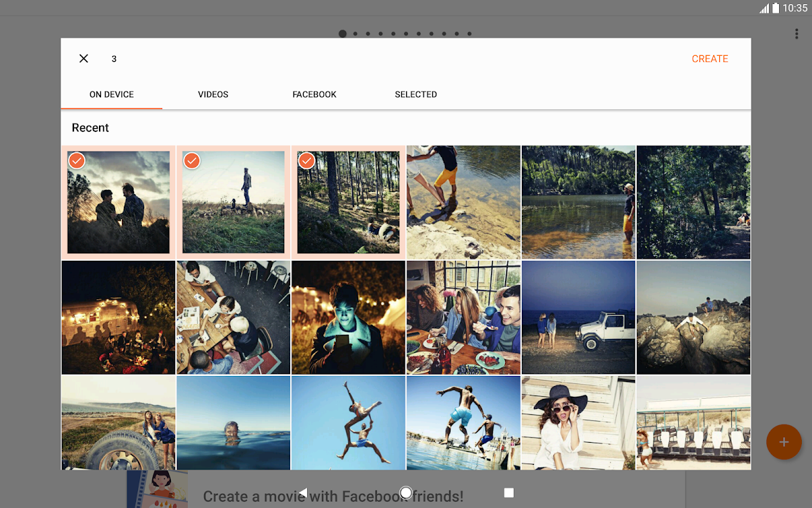Pick the man's head in water photo
This screenshot has width=812, height=508.
click(x=233, y=422)
